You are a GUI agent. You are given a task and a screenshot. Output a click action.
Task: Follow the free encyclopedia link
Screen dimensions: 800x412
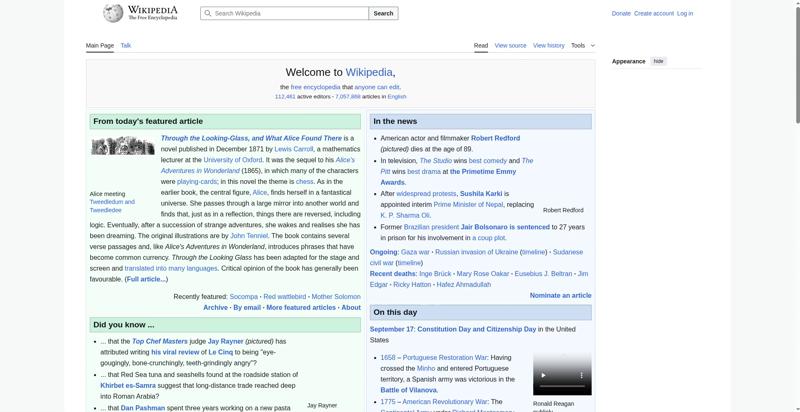(x=315, y=87)
